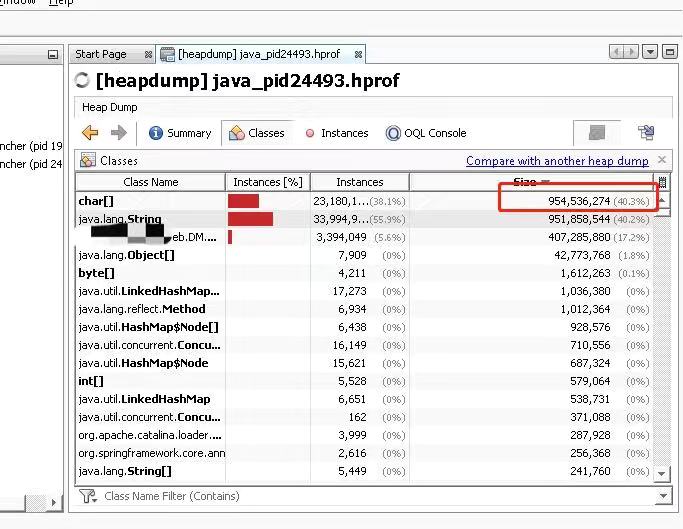Click Compare with another heap dump link
This screenshot has height=529, width=683.
(557, 161)
